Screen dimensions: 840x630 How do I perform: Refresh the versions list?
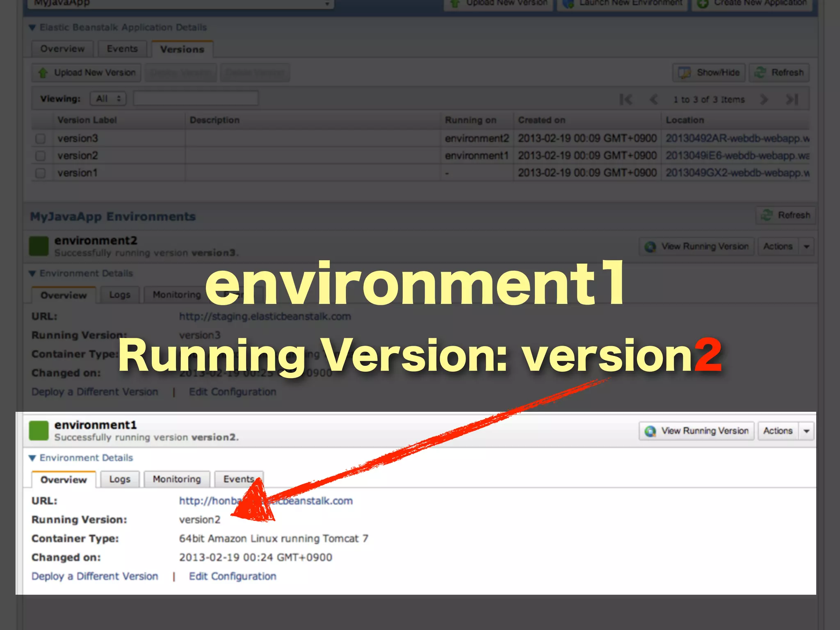(779, 73)
